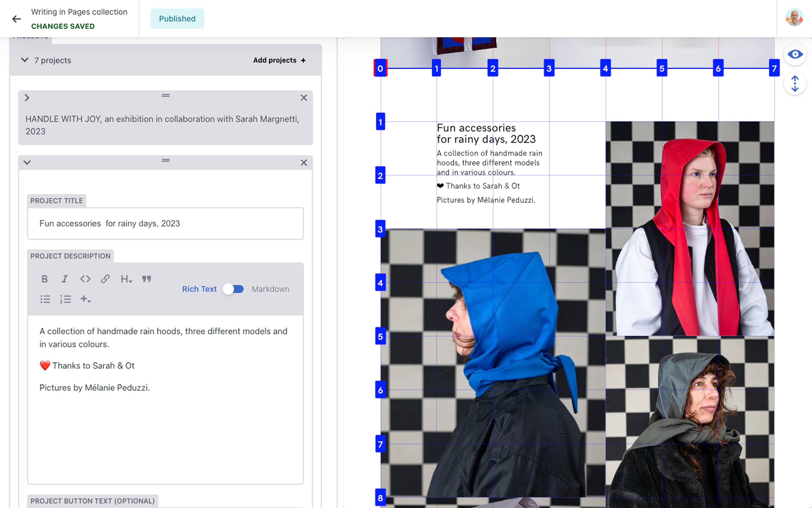Click the 'PROJECT DESCRIPTION' field label

click(70, 256)
